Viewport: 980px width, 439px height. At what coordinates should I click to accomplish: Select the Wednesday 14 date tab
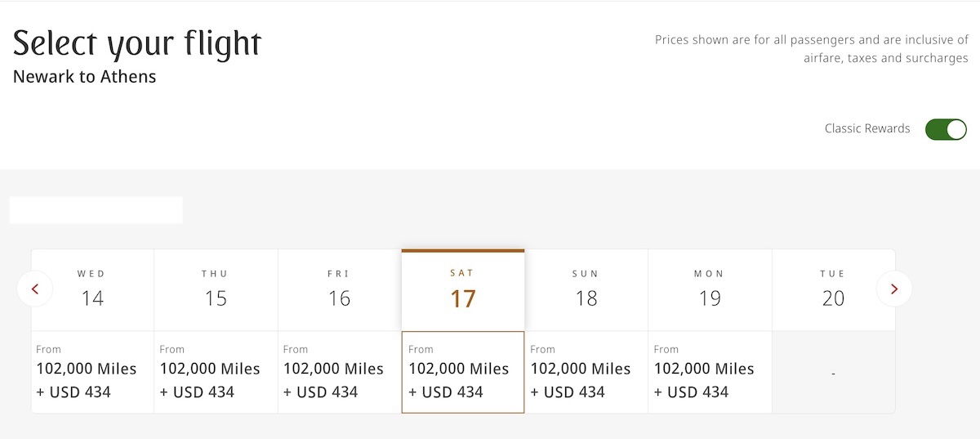tap(92, 289)
